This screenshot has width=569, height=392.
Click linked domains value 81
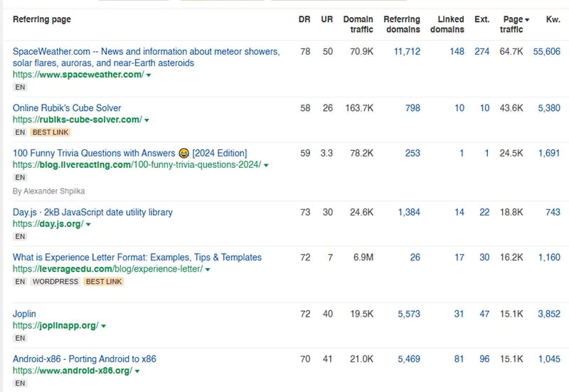tap(459, 359)
